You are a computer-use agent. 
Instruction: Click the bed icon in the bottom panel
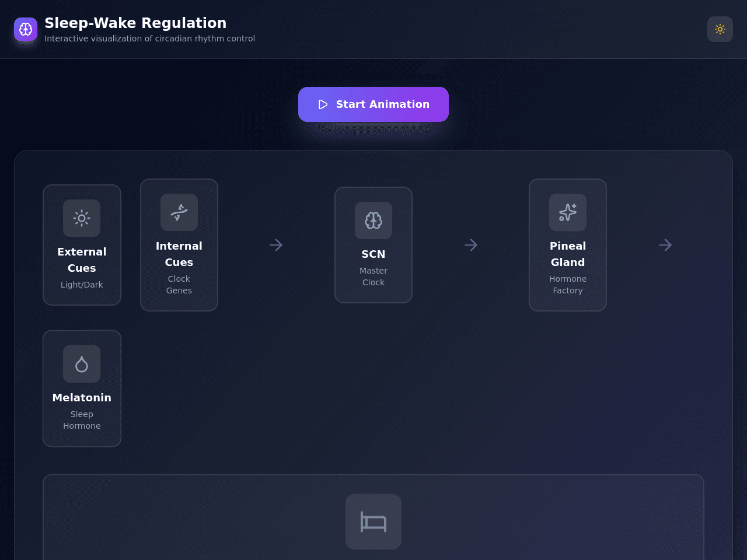pos(373,522)
